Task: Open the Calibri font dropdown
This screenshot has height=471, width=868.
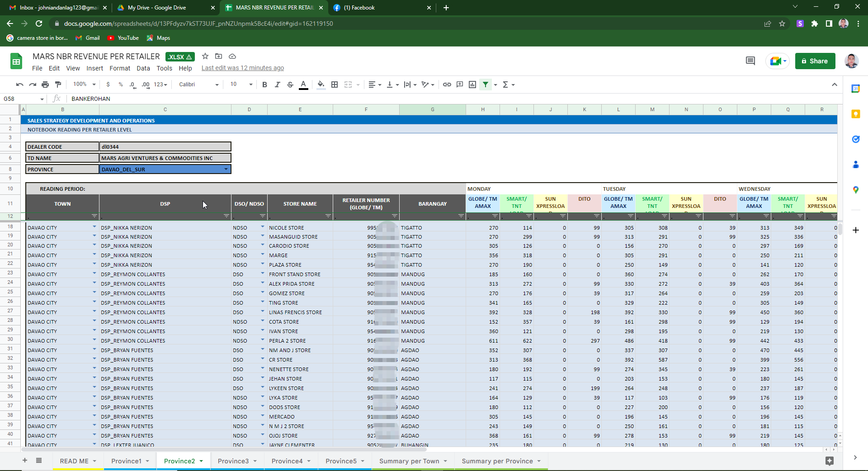Action: coord(198,85)
